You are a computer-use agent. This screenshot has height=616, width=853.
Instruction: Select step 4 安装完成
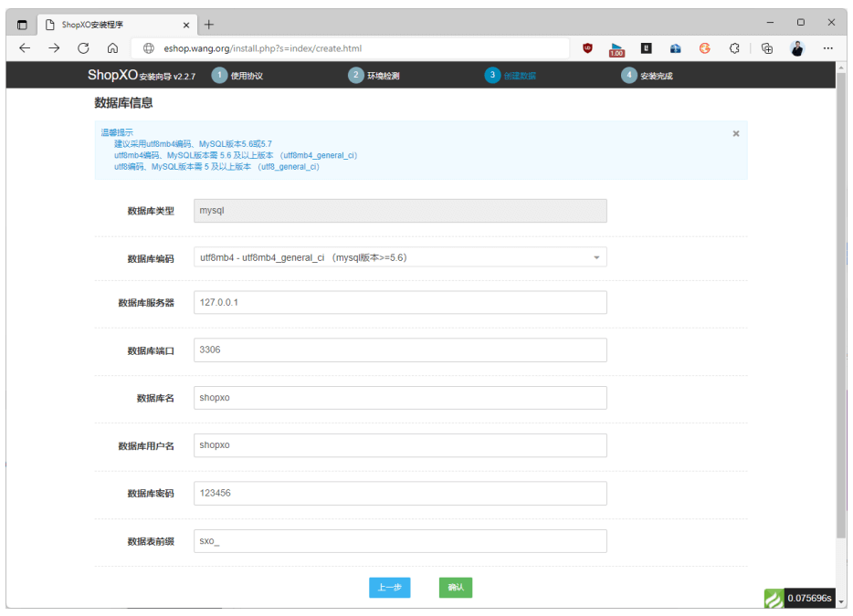pyautogui.click(x=648, y=75)
